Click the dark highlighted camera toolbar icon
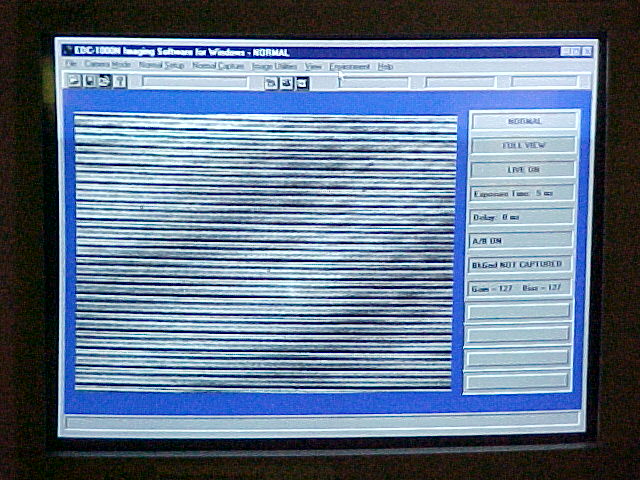 click(301, 83)
